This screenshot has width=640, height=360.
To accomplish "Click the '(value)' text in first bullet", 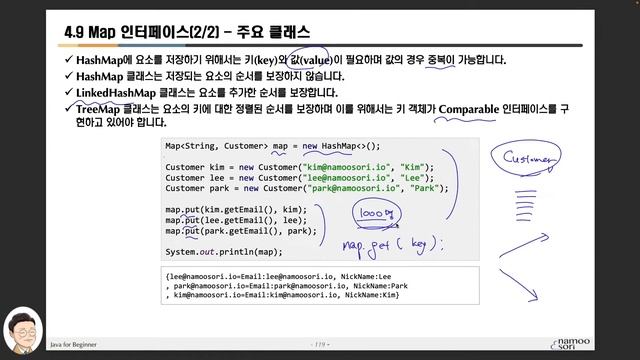I will click(316, 60).
